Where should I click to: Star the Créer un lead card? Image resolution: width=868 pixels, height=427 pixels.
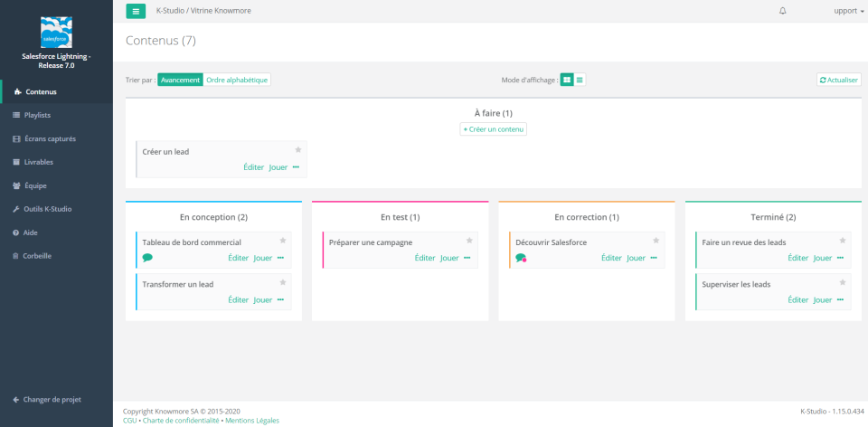tap(297, 149)
